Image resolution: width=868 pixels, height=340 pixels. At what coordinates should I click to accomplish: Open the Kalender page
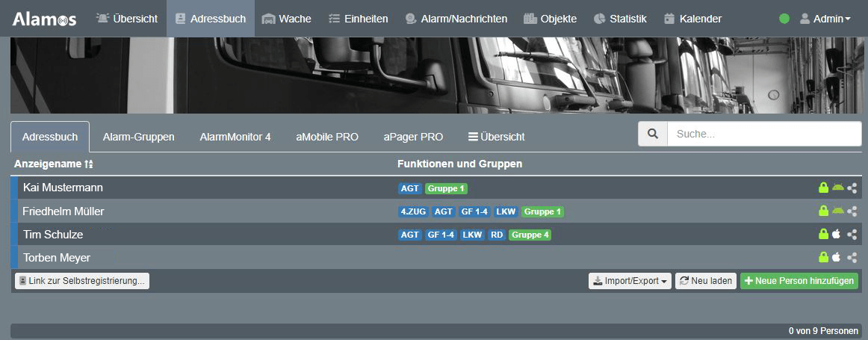(x=692, y=19)
